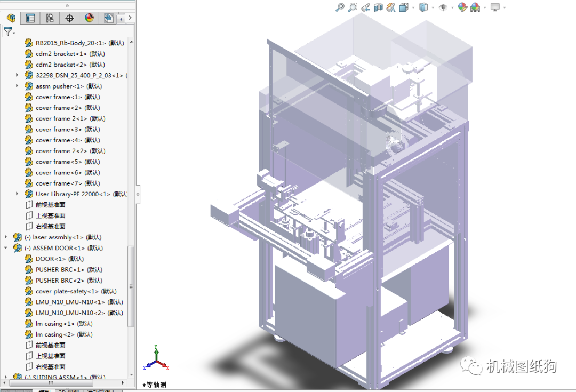Click the Apply Scene icon
576x392 pixels.
pos(475,7)
